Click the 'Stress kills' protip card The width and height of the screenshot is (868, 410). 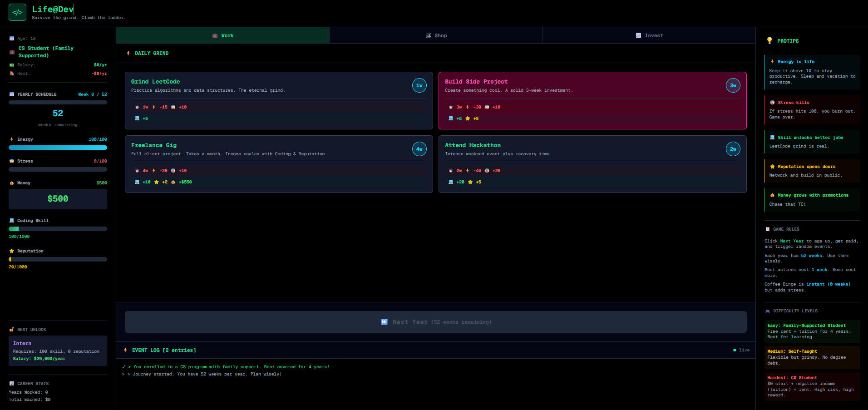click(x=812, y=109)
